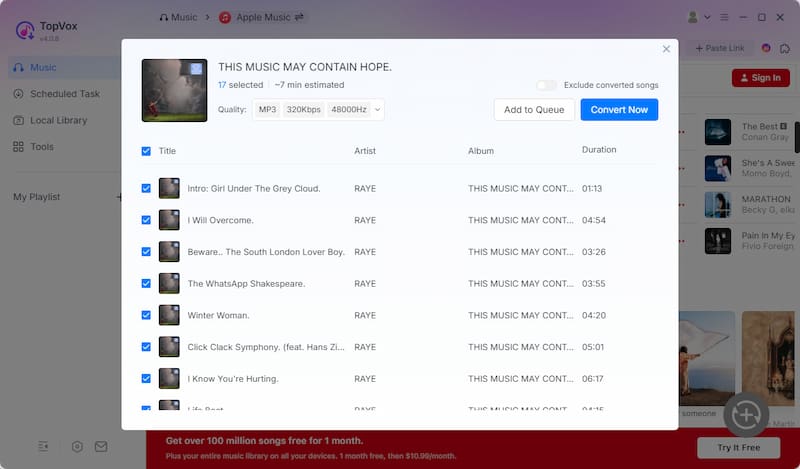
Task: Switch source via Apple Music selector
Action: coord(262,17)
